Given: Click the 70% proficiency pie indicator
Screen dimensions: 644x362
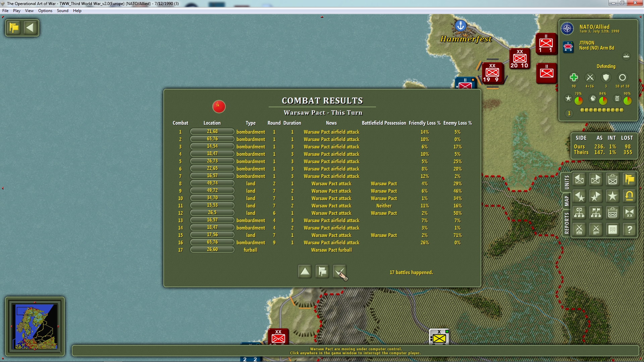Looking at the screenshot, I should coord(578,100).
